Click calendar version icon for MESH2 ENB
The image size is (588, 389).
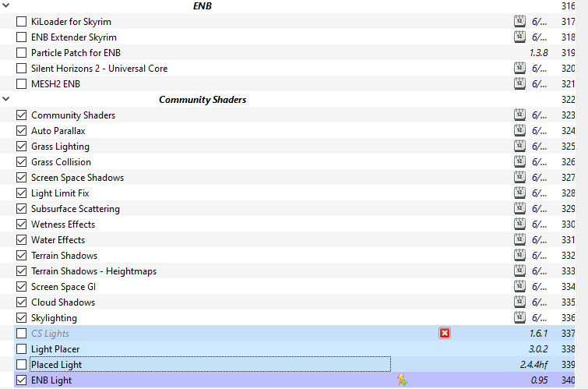click(519, 83)
